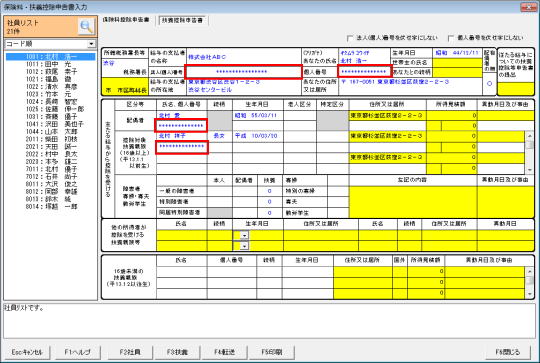Switch to the 保険料控除申告書 tab

pyautogui.click(x=126, y=20)
